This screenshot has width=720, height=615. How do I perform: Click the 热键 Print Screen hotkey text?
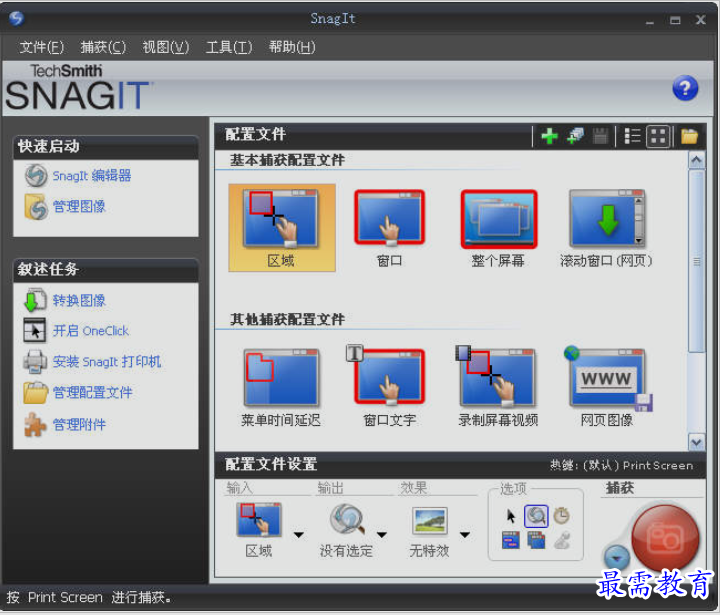coord(622,466)
